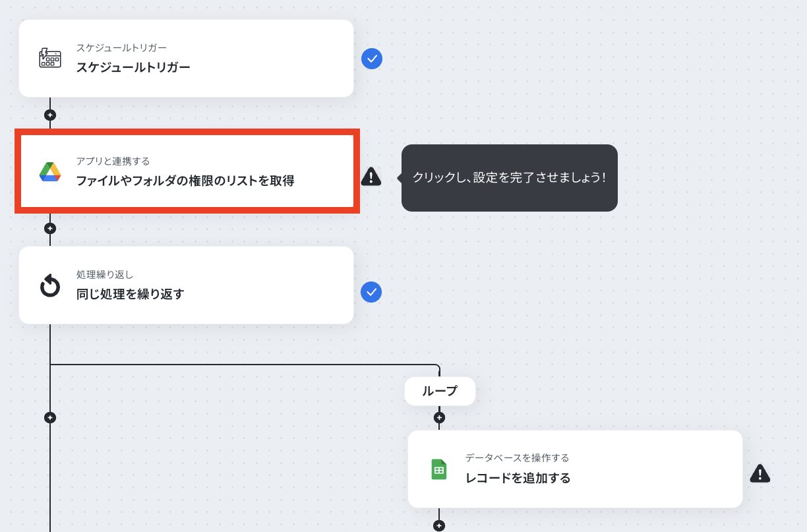The image size is (807, 532).
Task: Click the main-line plus button beneath the loop branch
Action: [50, 417]
